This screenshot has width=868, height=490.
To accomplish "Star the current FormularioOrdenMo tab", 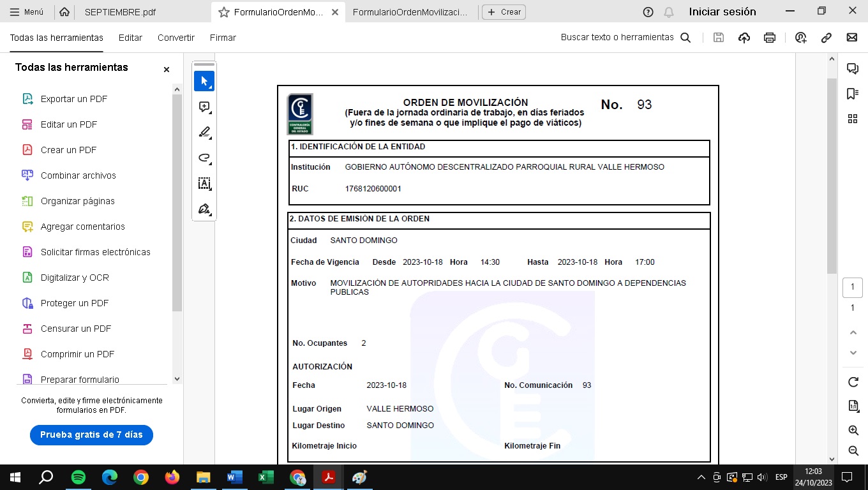I will click(x=223, y=12).
